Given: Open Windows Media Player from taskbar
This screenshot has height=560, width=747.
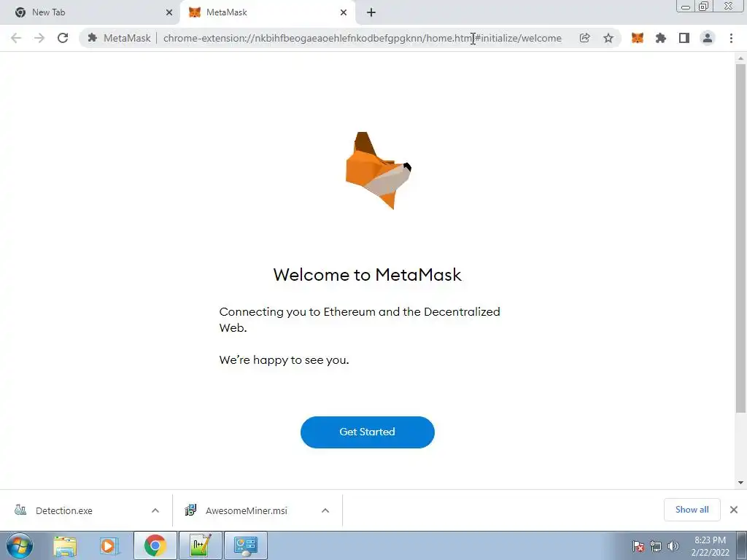Looking at the screenshot, I should click(x=109, y=545).
